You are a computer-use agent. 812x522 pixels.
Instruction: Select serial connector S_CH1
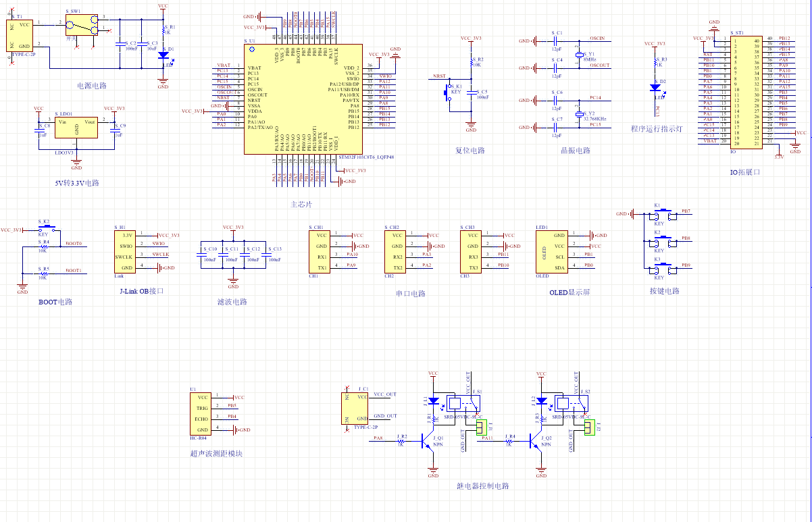click(319, 251)
